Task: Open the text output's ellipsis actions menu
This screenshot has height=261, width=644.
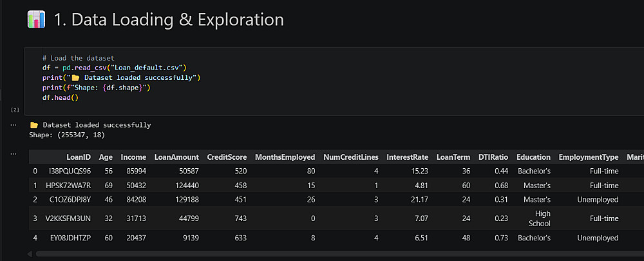Action: pos(14,124)
